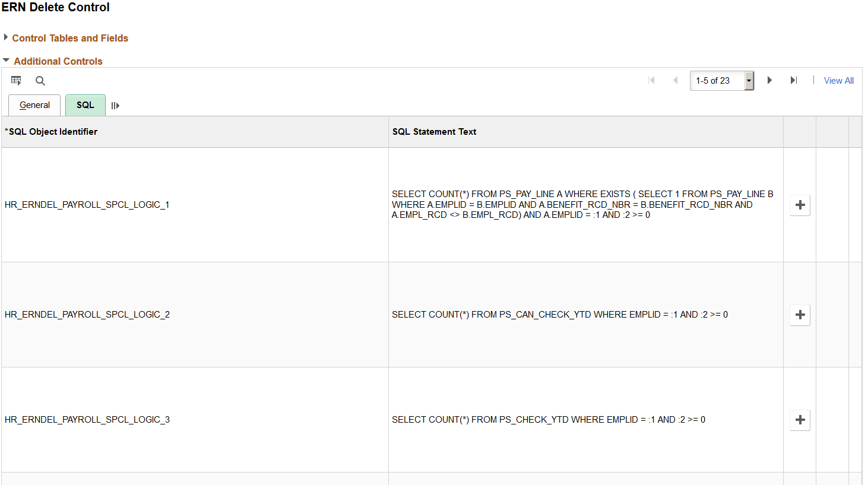Switch to the General tab
This screenshot has width=868, height=485.
point(34,105)
